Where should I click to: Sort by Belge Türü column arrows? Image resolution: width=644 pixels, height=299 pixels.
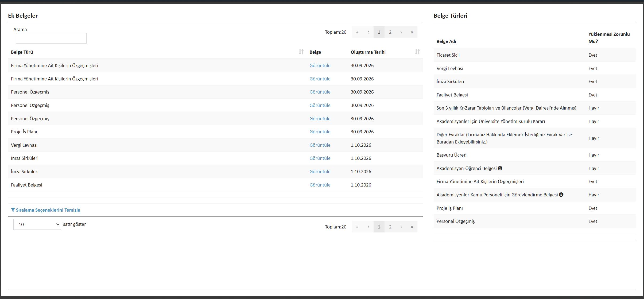301,52
